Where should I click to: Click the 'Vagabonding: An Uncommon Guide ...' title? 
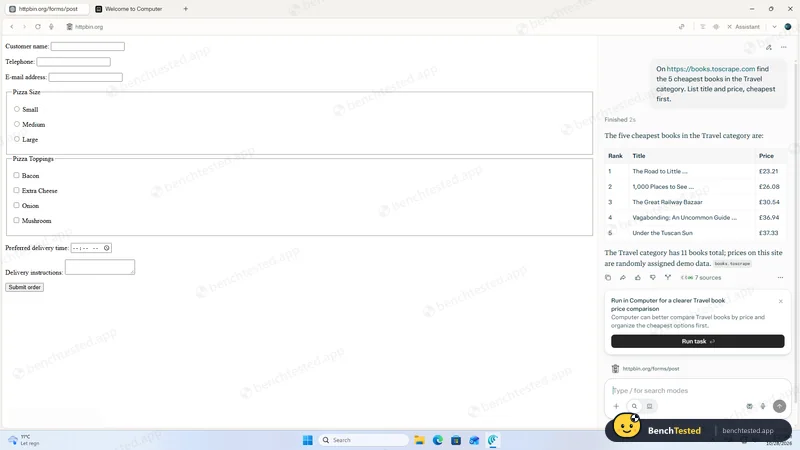coord(684,217)
